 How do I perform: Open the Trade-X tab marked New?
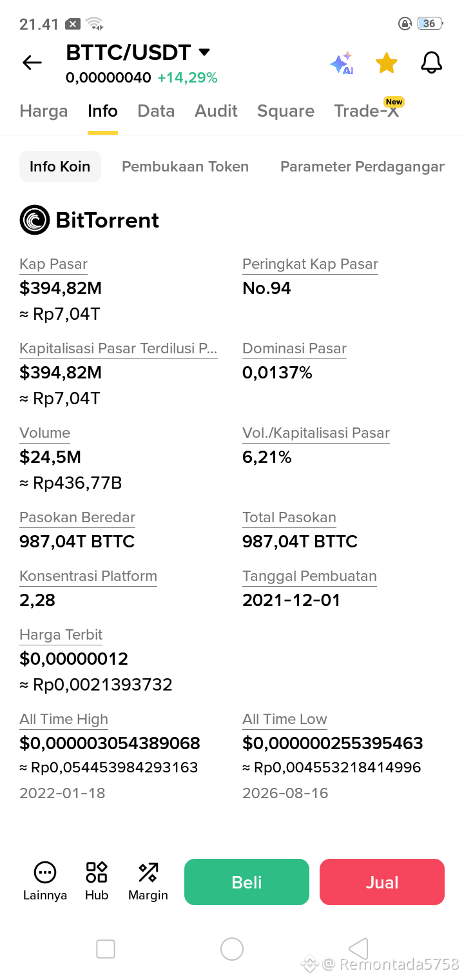[x=366, y=111]
